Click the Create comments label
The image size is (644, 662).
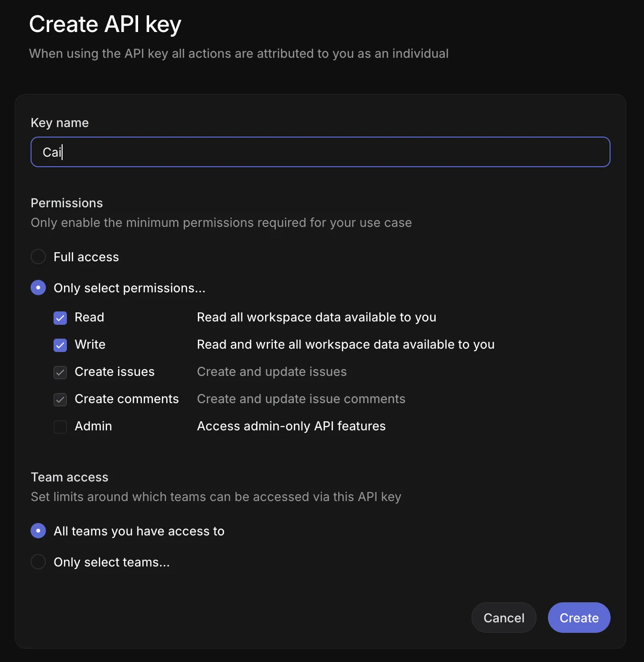[126, 399]
